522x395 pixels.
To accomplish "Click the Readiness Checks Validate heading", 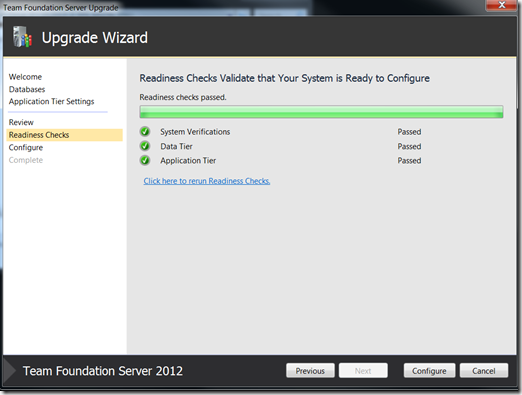I will coord(285,78).
